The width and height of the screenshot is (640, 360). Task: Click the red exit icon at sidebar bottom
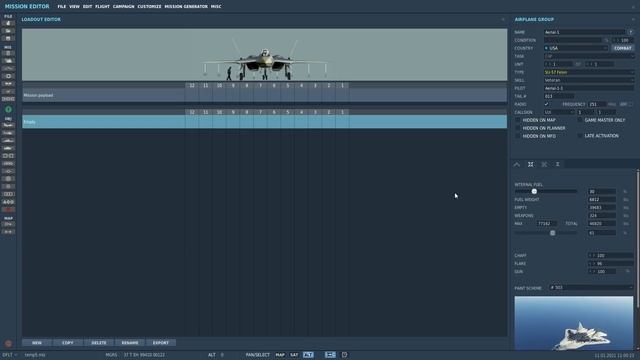coord(8,344)
